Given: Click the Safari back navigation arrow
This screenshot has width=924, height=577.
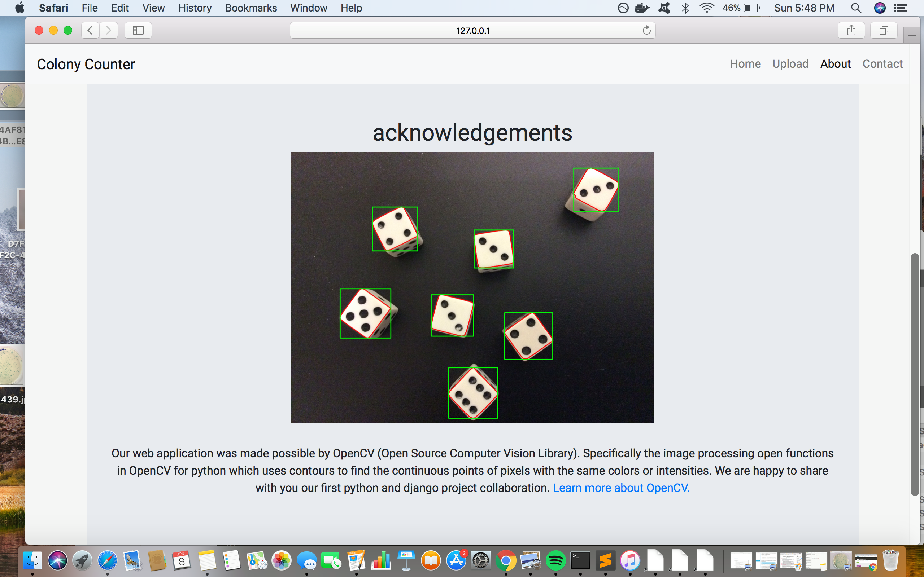Looking at the screenshot, I should click(x=90, y=30).
